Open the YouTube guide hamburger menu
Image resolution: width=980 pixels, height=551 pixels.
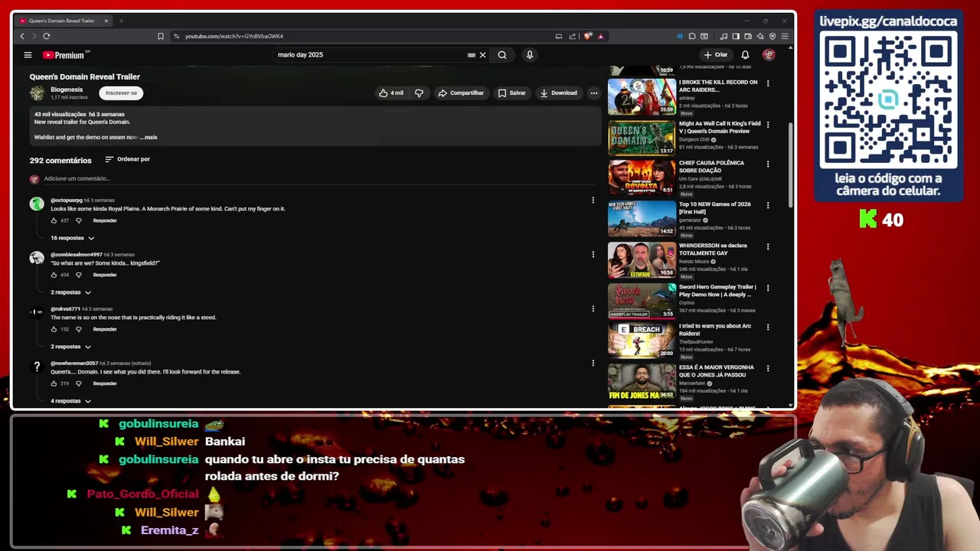28,55
